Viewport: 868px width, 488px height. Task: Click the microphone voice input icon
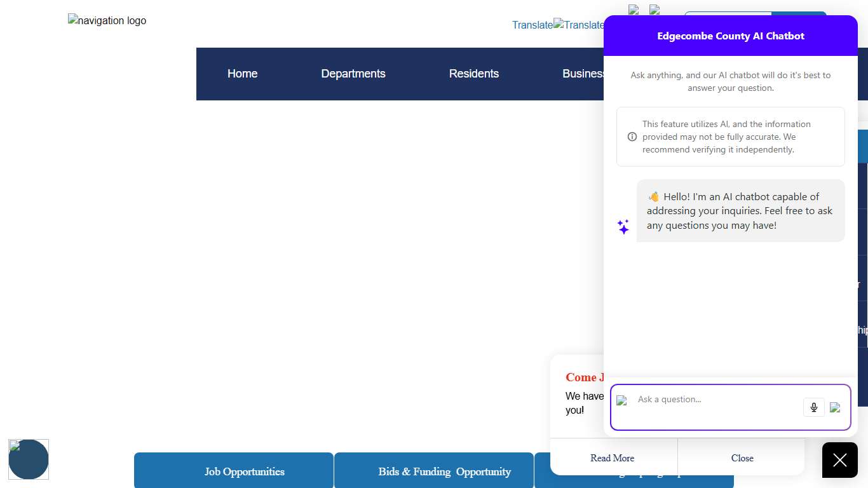point(813,407)
